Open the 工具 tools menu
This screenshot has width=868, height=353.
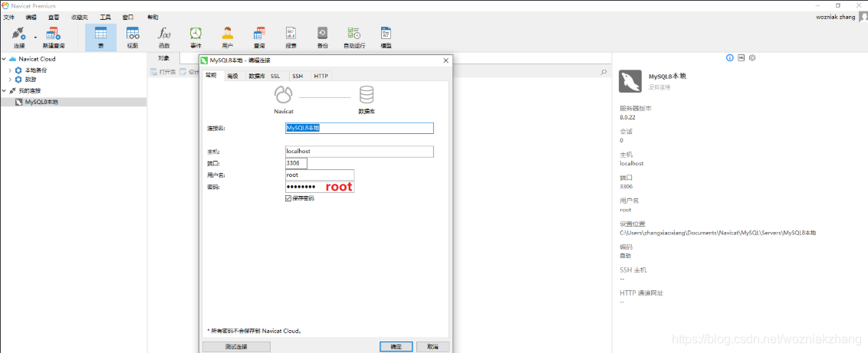click(105, 17)
